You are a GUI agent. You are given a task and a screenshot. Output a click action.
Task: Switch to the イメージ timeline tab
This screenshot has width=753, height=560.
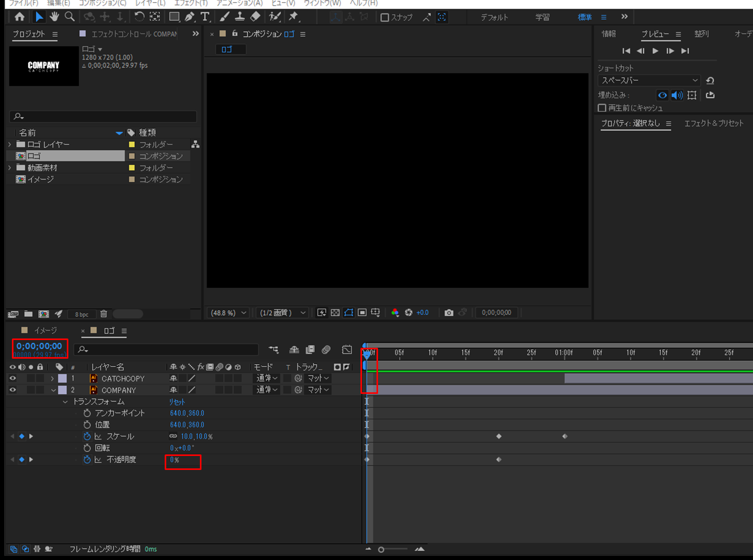click(45, 330)
